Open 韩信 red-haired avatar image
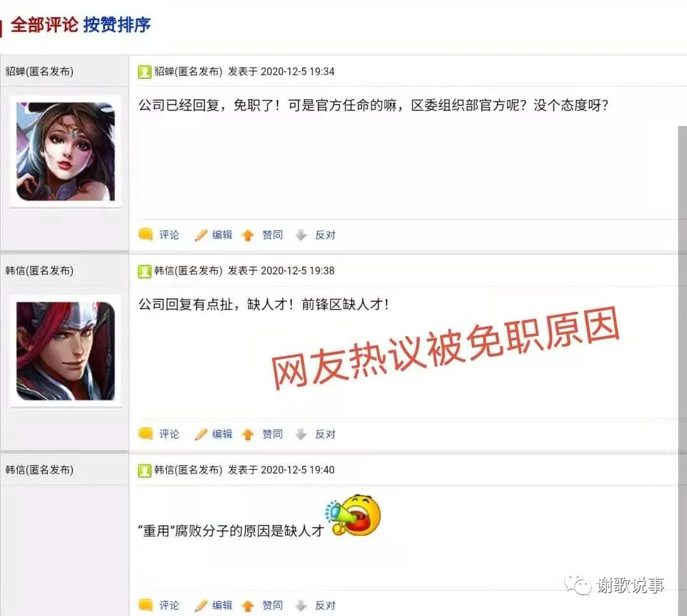Screen dimensions: 687x616 [66, 351]
